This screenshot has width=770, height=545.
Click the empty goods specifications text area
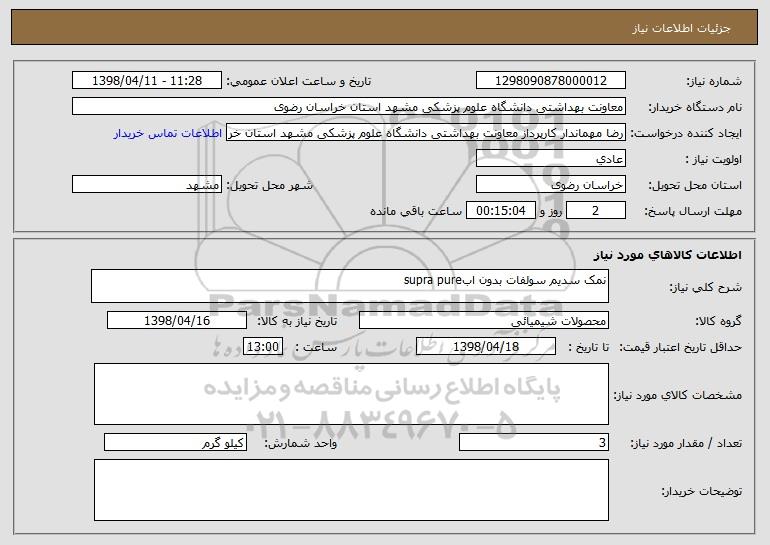[x=351, y=394]
